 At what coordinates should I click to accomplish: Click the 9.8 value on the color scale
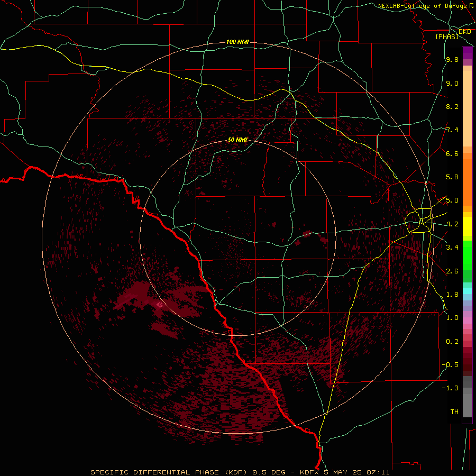pos(452,59)
